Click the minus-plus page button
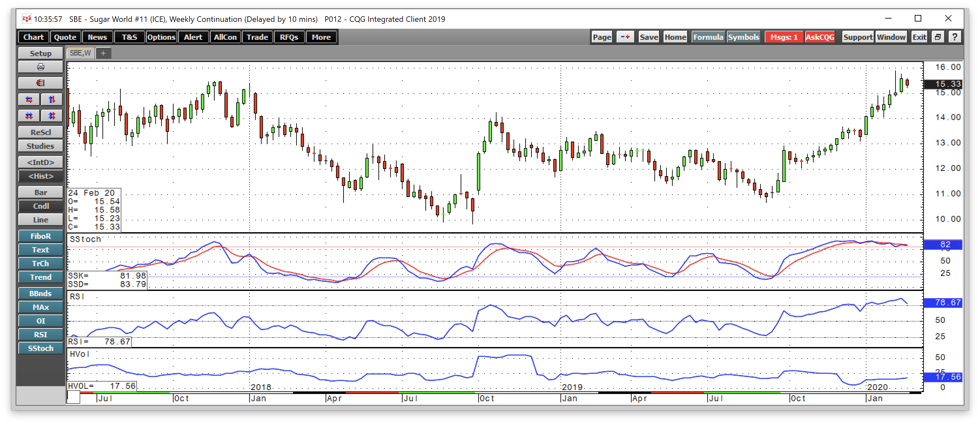Image resolution: width=980 pixels, height=424 pixels. click(625, 37)
